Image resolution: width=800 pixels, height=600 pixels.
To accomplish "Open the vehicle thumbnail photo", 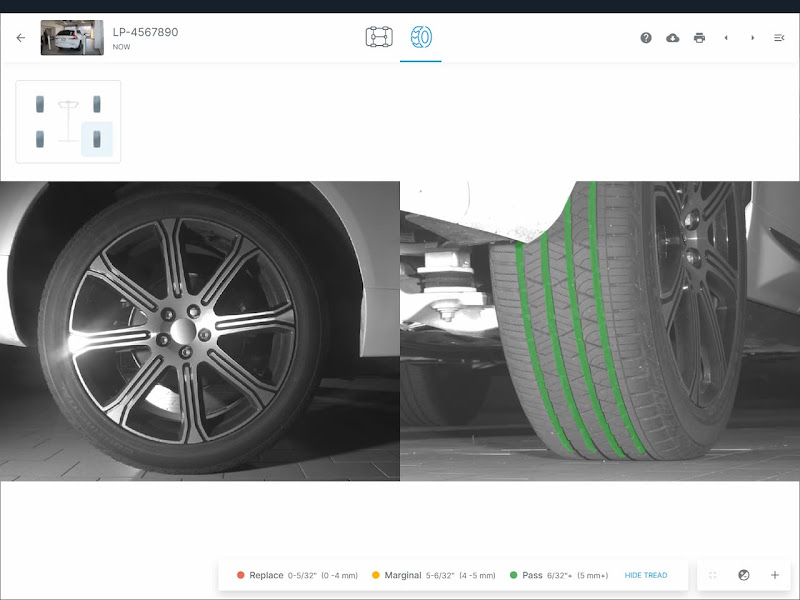I will pos(72,38).
